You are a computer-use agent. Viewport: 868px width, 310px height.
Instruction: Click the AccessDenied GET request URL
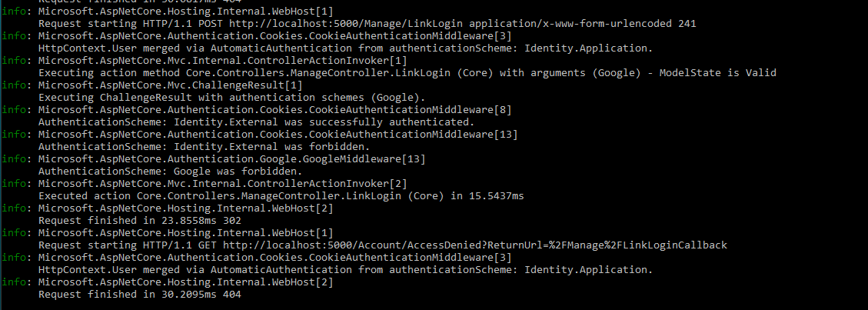click(475, 245)
